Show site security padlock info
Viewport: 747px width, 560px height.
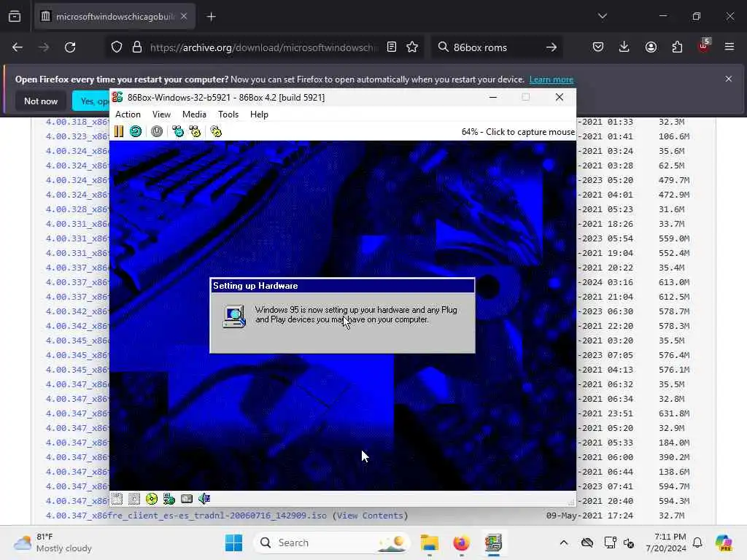click(x=137, y=47)
